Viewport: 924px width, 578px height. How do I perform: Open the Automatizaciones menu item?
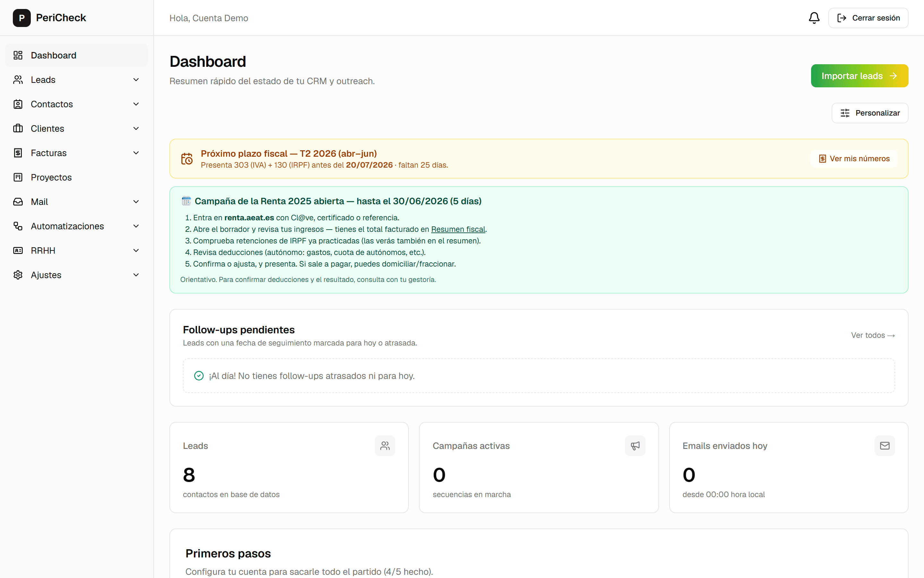[77, 226]
